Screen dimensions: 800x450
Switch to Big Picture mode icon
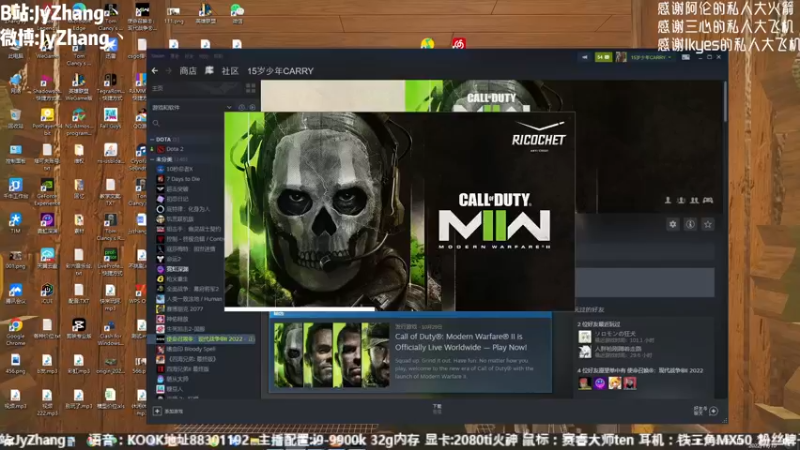pyautogui.click(x=686, y=57)
